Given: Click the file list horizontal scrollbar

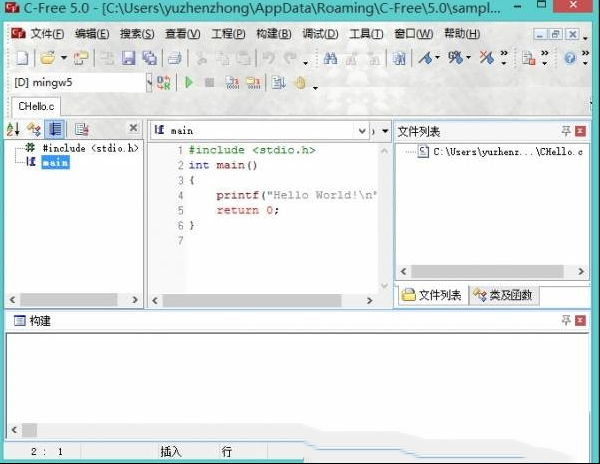Looking at the screenshot, I should click(x=487, y=271).
